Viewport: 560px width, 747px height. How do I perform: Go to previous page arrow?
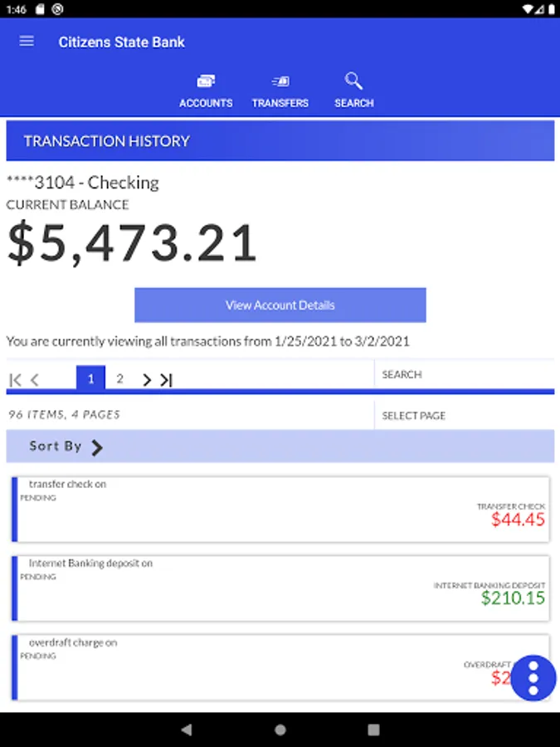pos(35,379)
